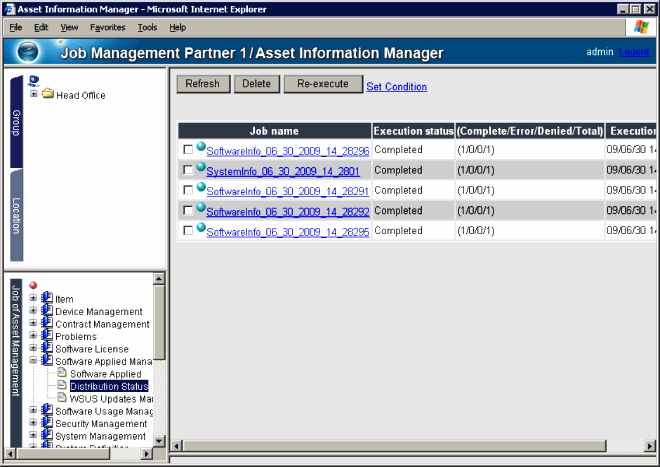
Task: Click the Software Applied page icon
Action: pos(61,373)
